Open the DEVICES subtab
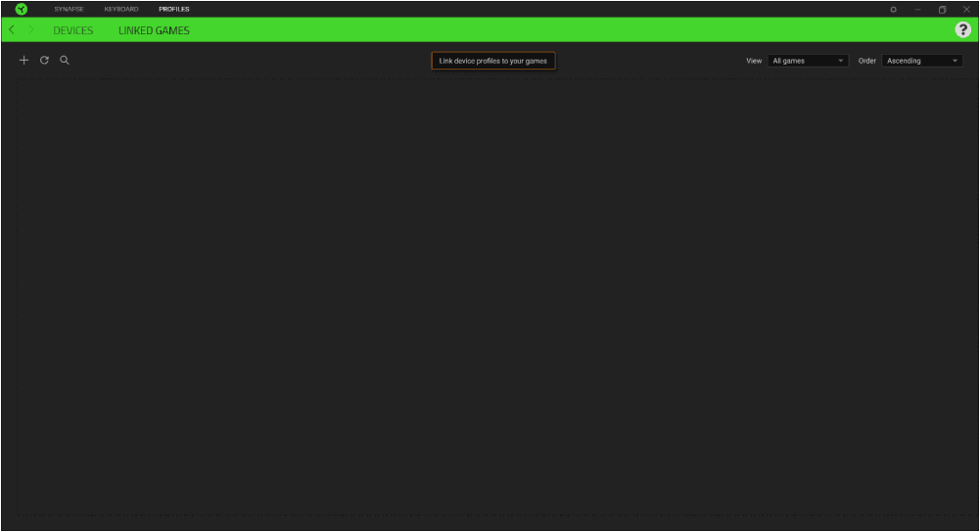This screenshot has width=980, height=531. click(73, 30)
